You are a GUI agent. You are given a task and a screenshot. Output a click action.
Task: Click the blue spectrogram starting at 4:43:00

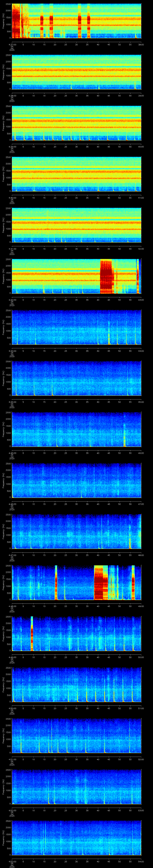tap(76, 327)
